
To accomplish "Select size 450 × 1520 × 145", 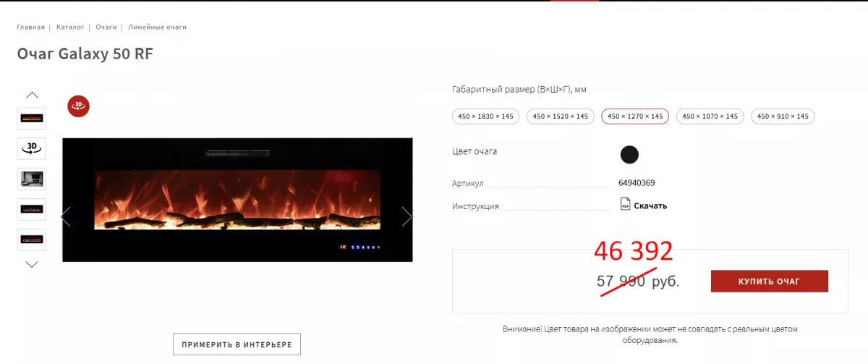I will pos(561,116).
